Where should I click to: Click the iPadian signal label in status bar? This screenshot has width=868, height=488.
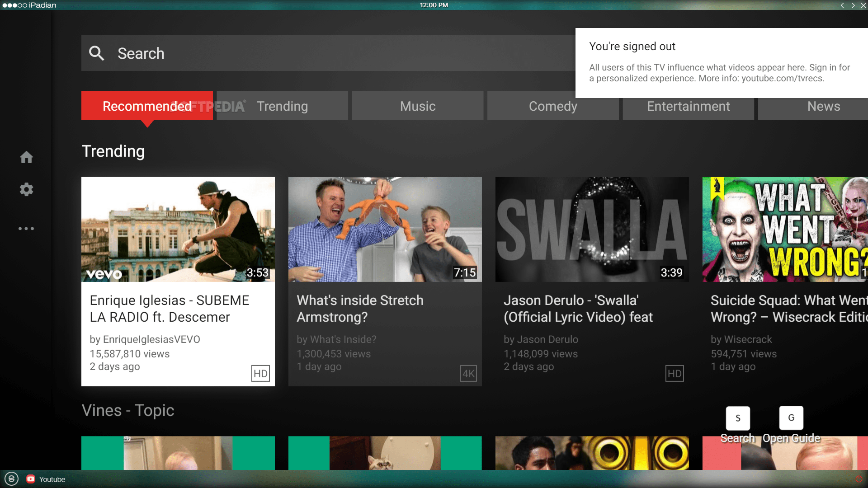(x=29, y=5)
